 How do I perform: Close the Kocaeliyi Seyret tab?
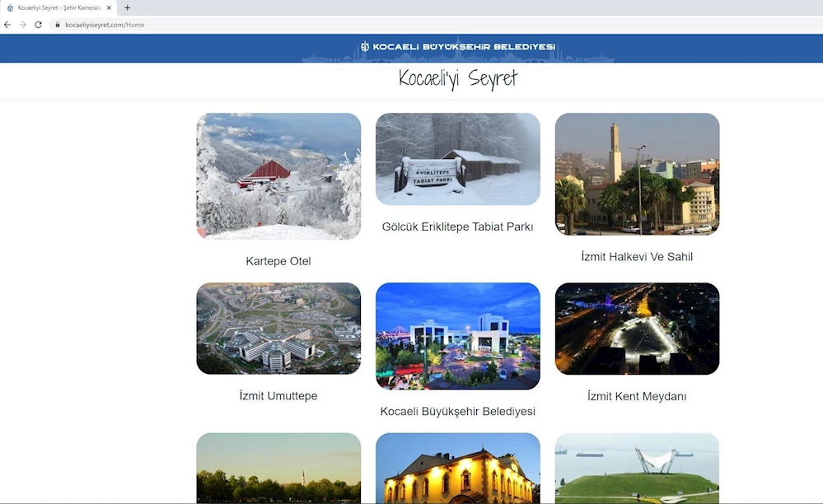(x=109, y=7)
